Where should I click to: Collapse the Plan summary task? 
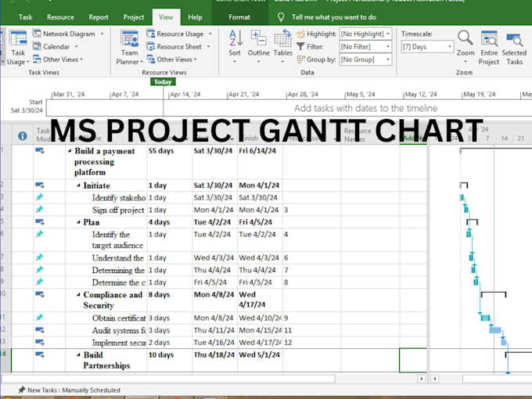pyautogui.click(x=79, y=222)
